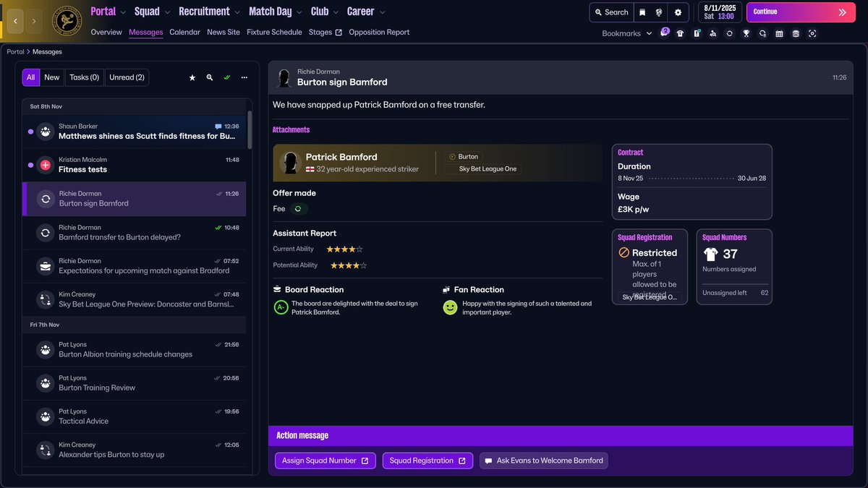The height and width of the screenshot is (488, 868).
Task: Open Burton Training Review message
Action: tap(135, 383)
